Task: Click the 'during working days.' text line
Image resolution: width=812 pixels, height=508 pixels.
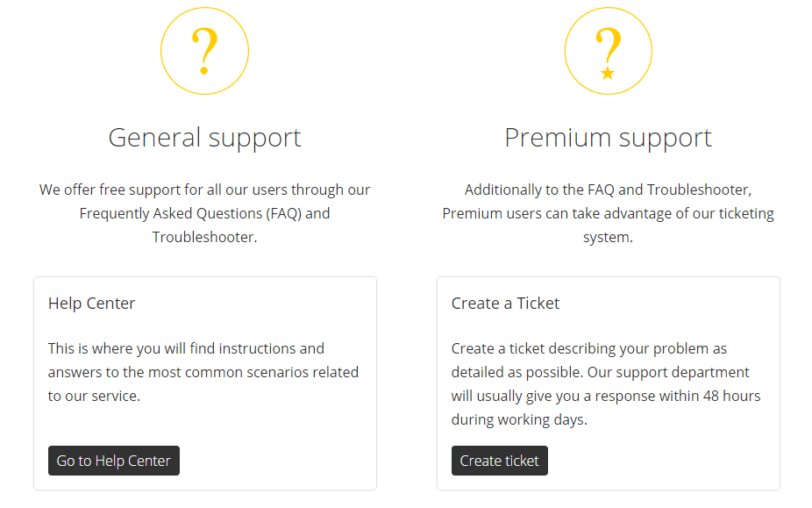Action: coord(519,419)
